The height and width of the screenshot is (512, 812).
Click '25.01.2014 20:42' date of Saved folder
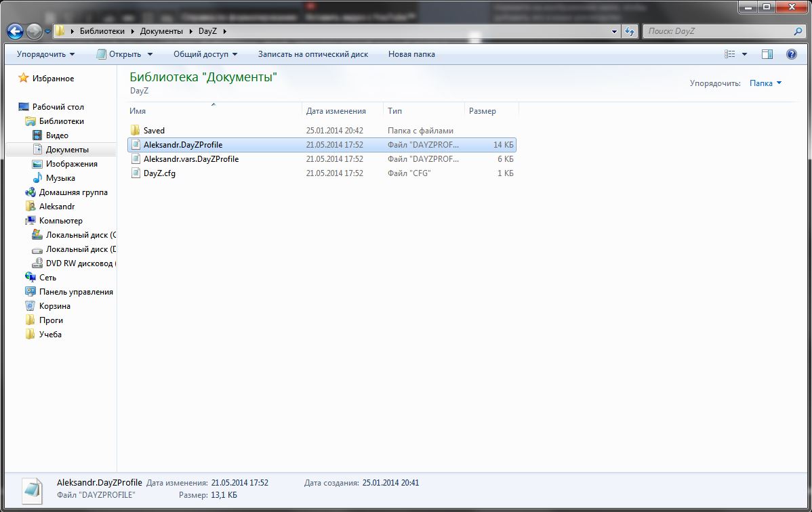click(x=335, y=131)
